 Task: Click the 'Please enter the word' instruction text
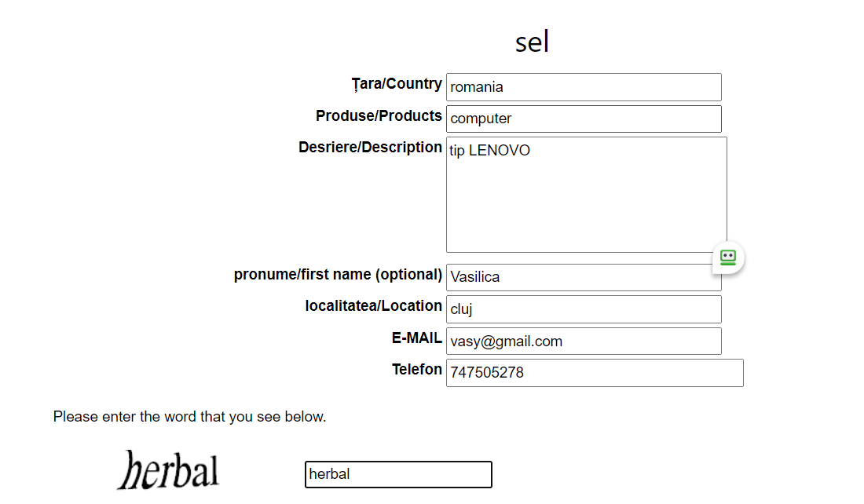click(x=189, y=417)
